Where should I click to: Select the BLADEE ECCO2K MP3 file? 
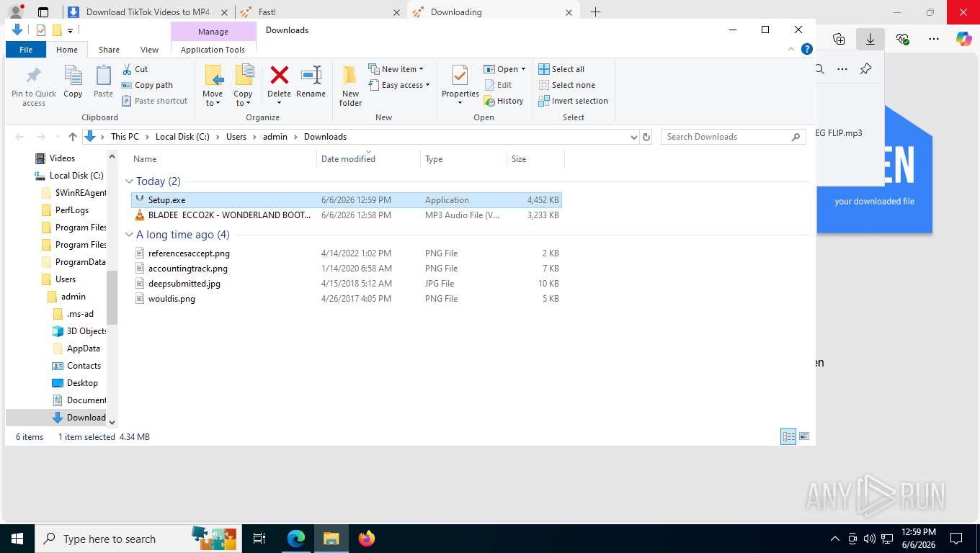(x=346, y=215)
